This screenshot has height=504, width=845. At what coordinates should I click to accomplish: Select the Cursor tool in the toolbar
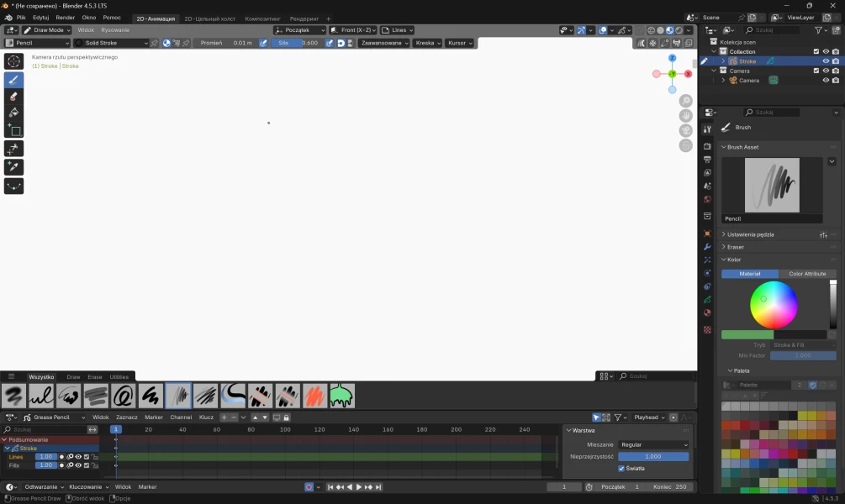(13, 60)
